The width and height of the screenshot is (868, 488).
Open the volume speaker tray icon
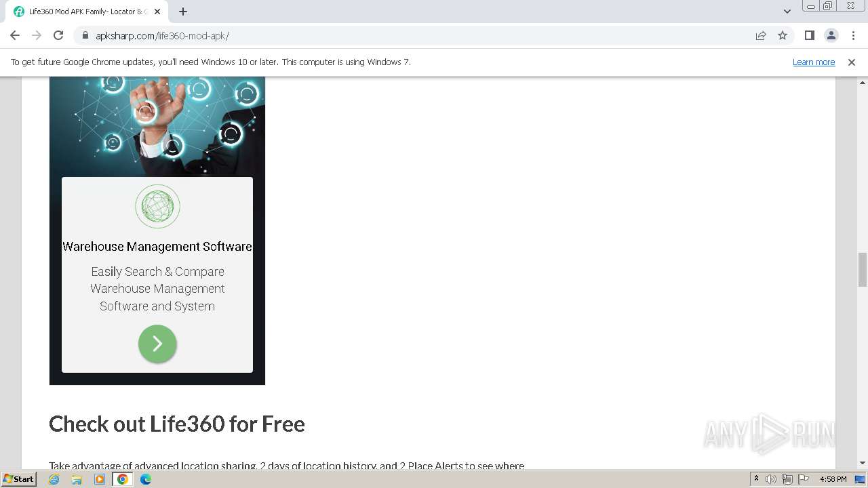[x=771, y=479]
